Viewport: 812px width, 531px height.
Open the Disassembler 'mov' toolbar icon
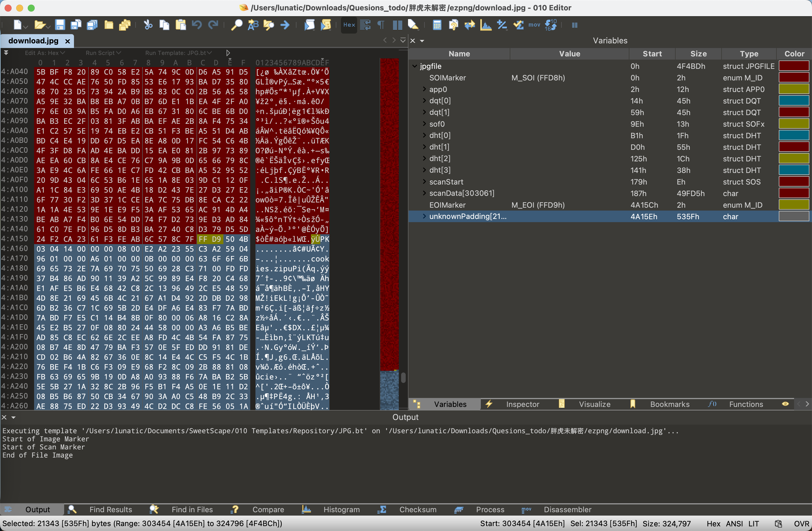pos(534,25)
